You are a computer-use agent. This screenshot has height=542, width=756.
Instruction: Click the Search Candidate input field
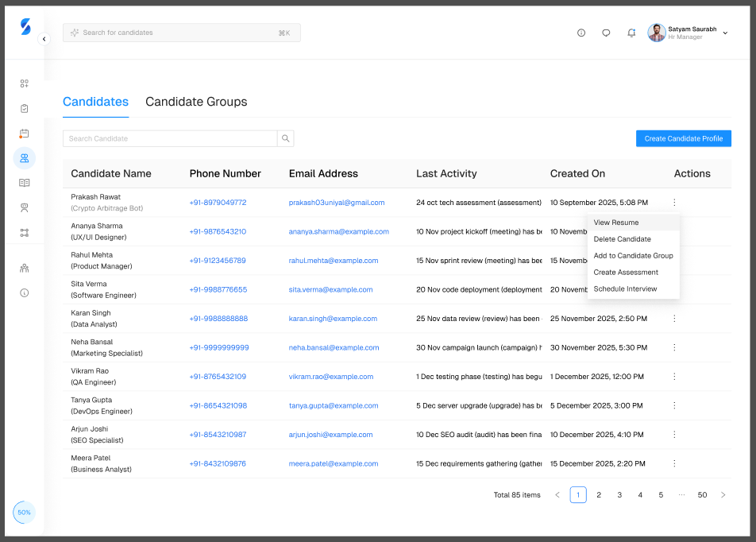click(x=170, y=138)
